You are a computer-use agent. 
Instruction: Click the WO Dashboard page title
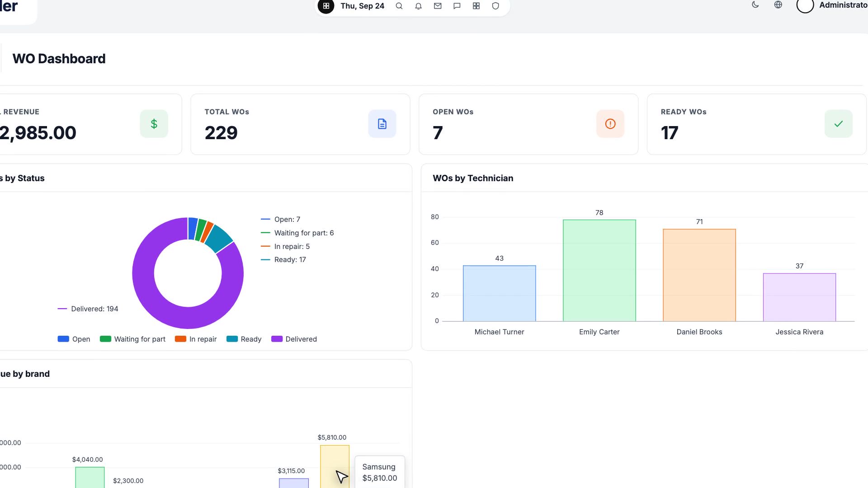coord(59,59)
